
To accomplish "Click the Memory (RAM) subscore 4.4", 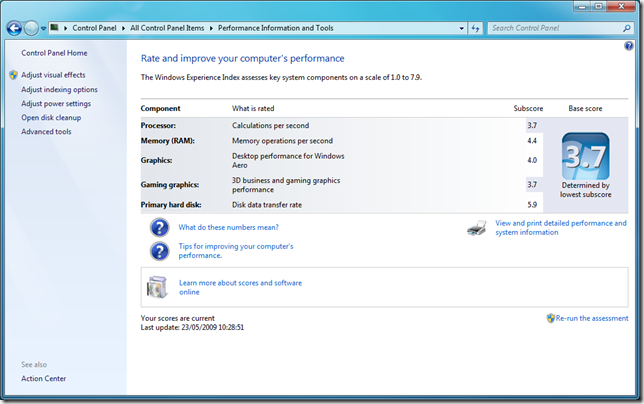I will [532, 140].
